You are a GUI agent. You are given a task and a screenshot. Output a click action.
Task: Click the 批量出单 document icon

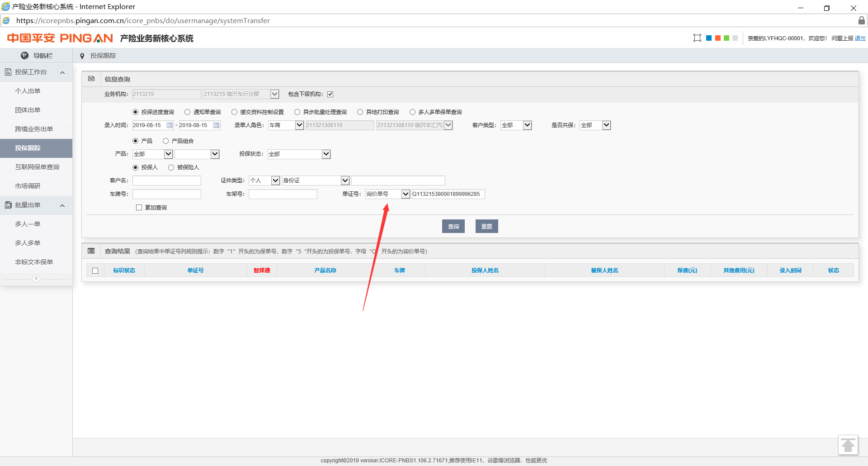(8, 205)
